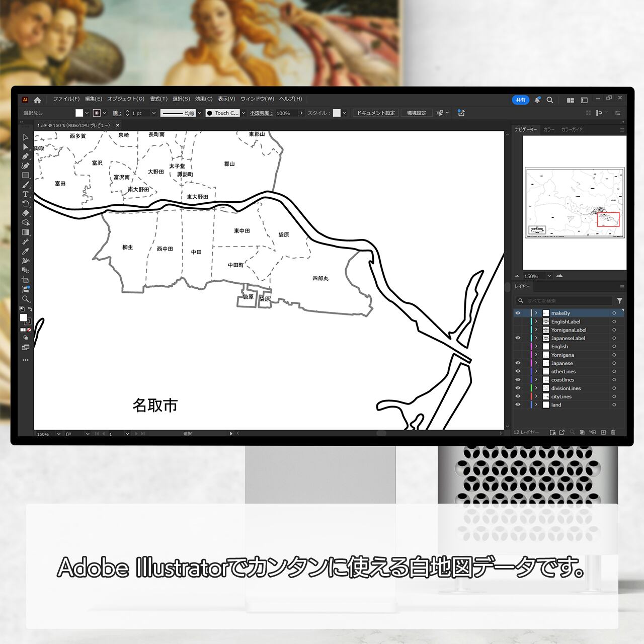Image resolution: width=644 pixels, height=644 pixels.
Task: Select the Shape Builder tool
Action: (x=26, y=222)
